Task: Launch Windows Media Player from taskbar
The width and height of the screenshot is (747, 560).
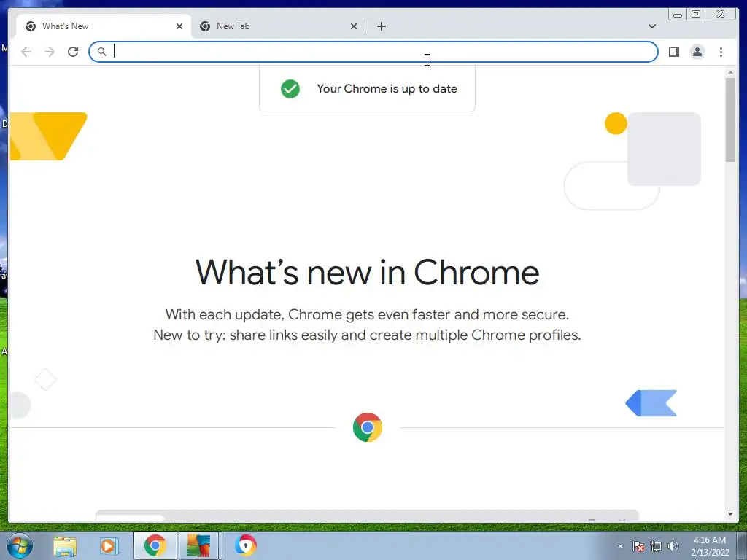Action: (109, 546)
